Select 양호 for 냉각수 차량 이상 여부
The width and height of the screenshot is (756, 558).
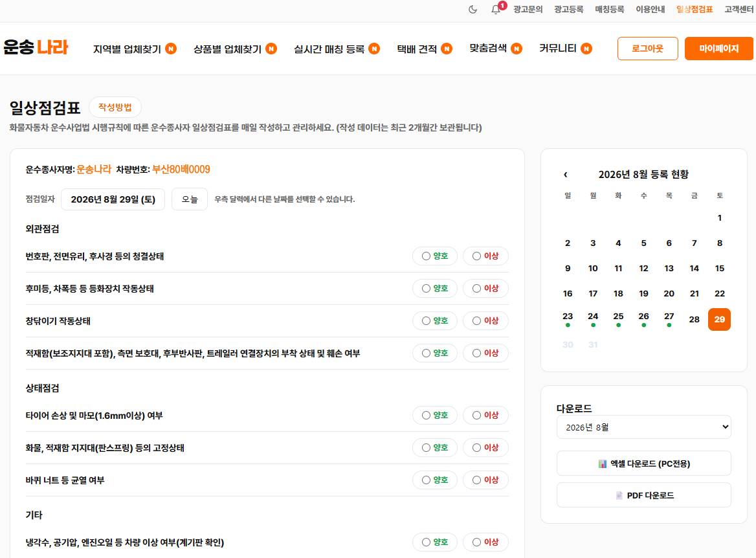coord(435,542)
